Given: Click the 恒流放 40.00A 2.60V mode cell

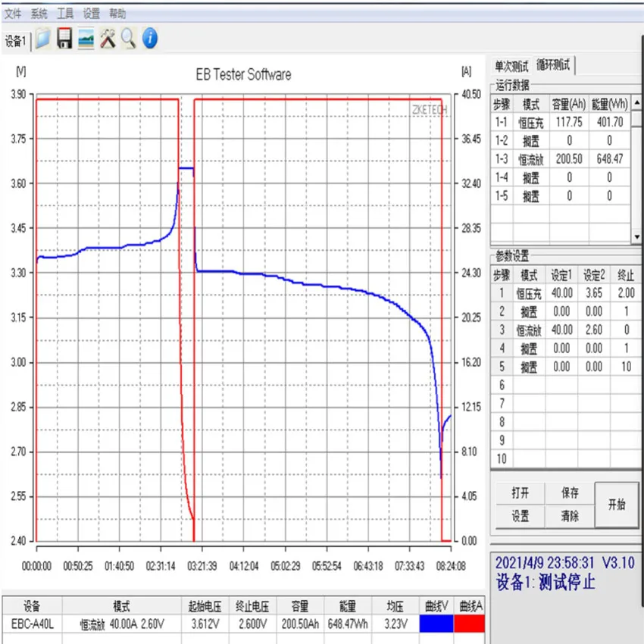Looking at the screenshot, I should pyautogui.click(x=121, y=624).
